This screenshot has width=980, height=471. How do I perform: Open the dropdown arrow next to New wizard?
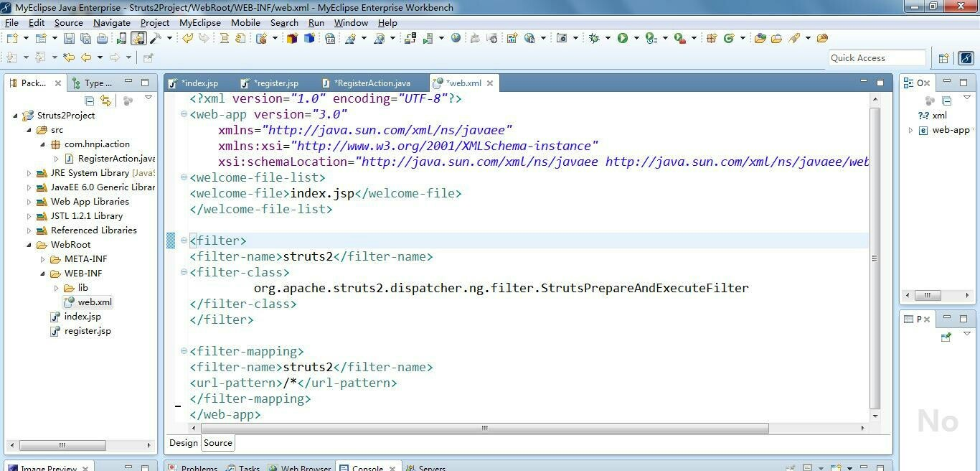coord(26,38)
